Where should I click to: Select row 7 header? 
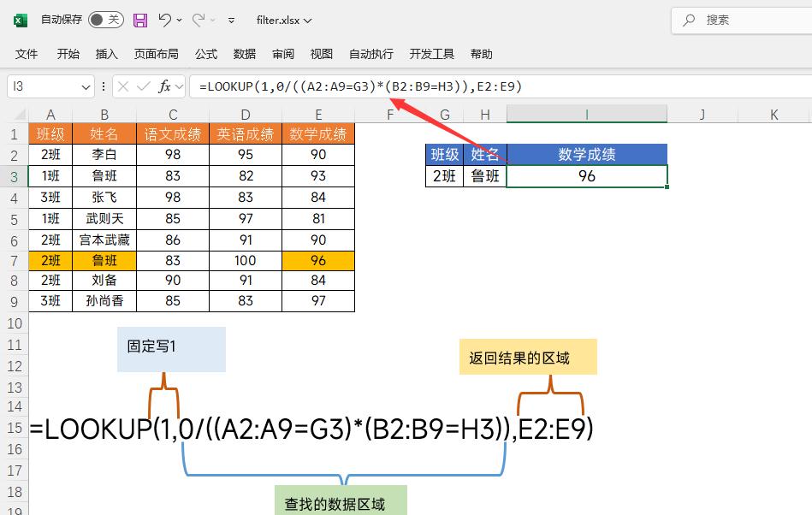pyautogui.click(x=14, y=260)
